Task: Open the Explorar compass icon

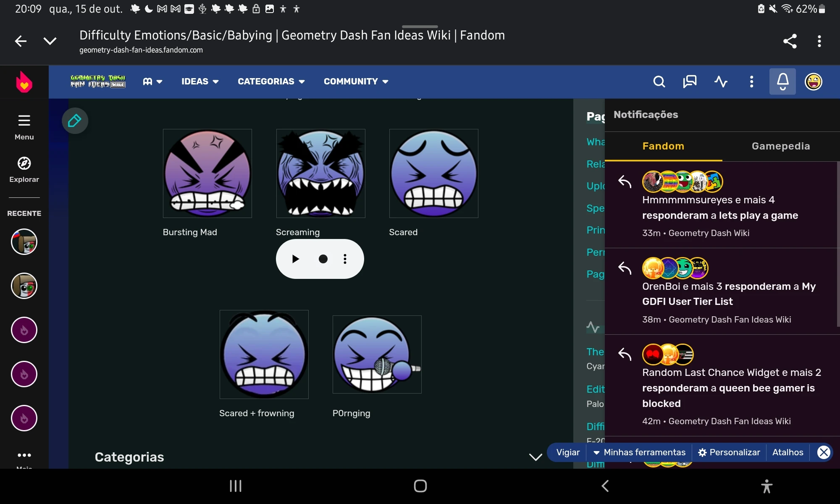Action: (x=24, y=163)
